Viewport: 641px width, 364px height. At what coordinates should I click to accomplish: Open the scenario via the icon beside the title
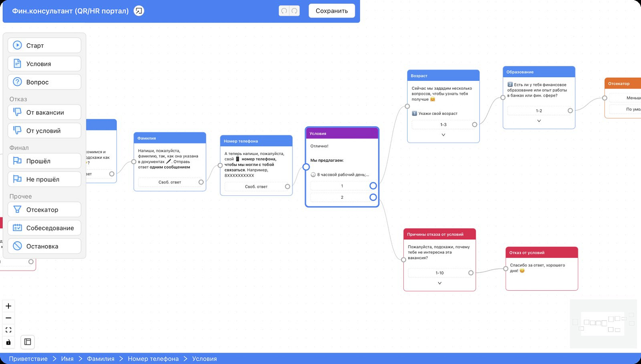(x=139, y=11)
